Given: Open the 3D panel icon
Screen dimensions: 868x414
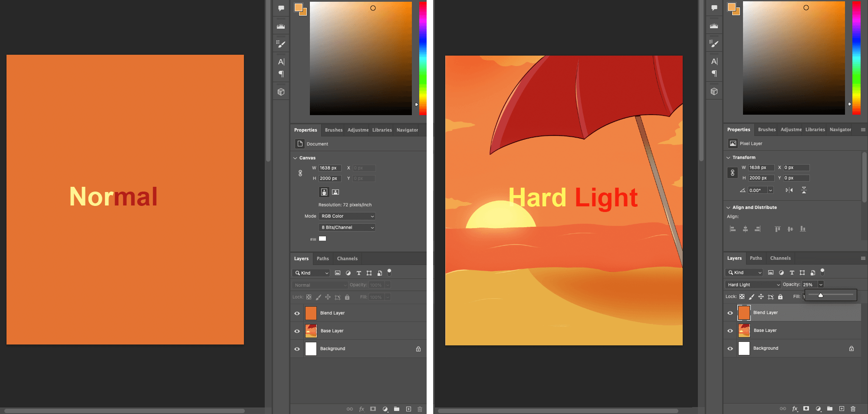Looking at the screenshot, I should [x=281, y=91].
